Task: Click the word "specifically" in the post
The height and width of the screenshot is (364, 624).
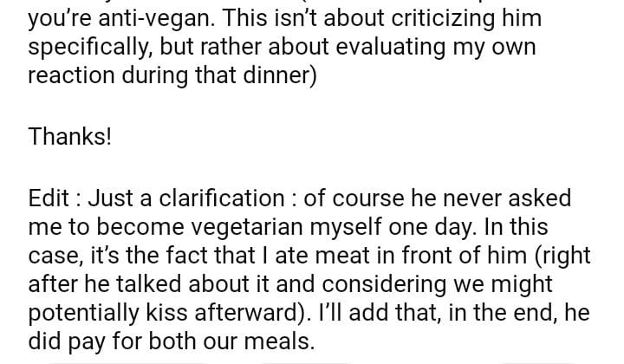Action: (92, 47)
